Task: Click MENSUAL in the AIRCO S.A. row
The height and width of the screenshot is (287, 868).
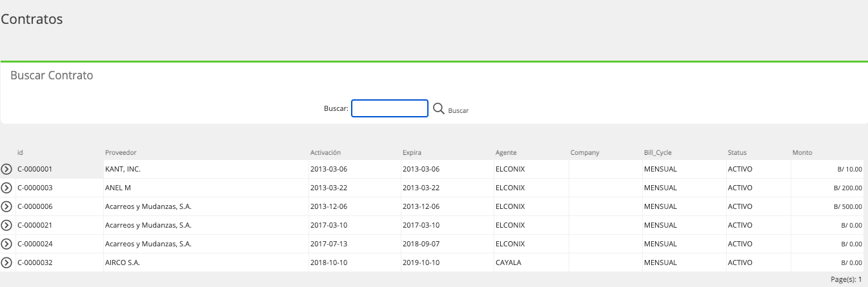Action: coord(660,262)
